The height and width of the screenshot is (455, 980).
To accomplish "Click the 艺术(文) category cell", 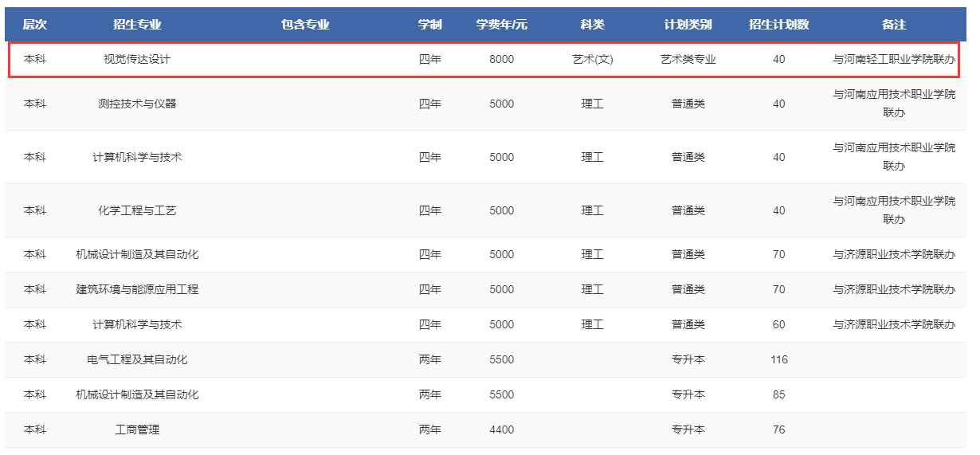I will pyautogui.click(x=593, y=59).
